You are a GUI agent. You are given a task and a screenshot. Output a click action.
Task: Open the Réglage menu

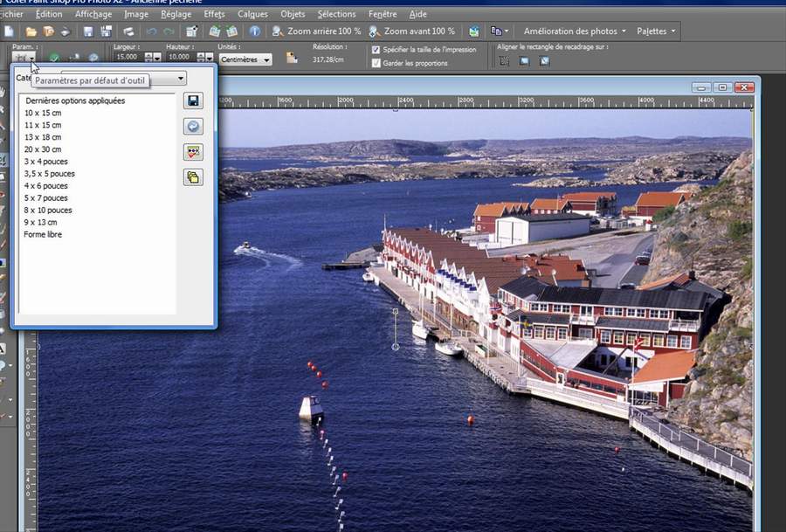[176, 14]
